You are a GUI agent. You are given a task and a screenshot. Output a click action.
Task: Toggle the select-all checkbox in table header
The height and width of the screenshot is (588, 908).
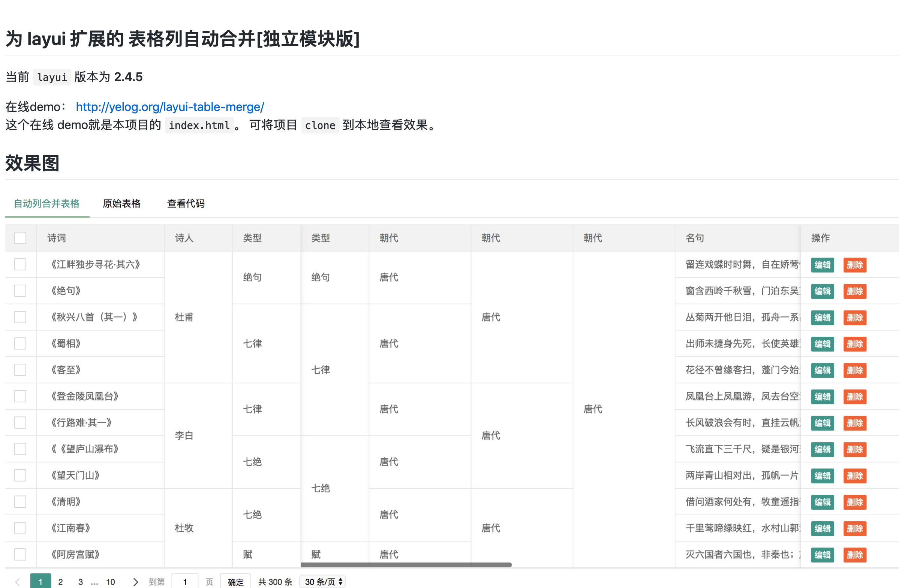tap(20, 238)
